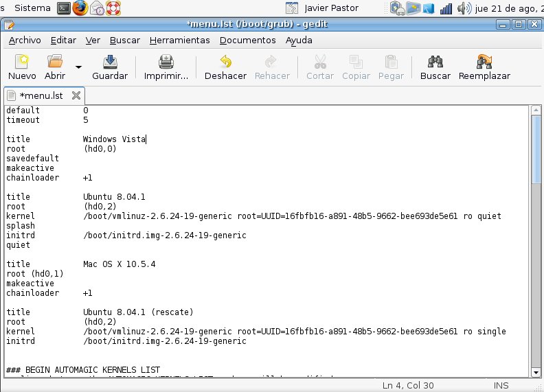Click the 'Windows Vista' title text
544x392 pixels.
point(114,139)
